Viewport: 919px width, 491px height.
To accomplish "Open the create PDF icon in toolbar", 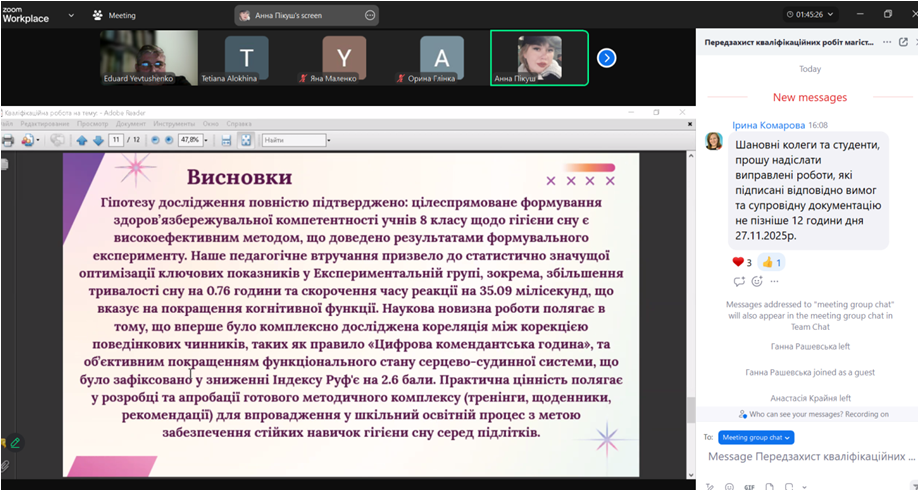I will coord(28,140).
